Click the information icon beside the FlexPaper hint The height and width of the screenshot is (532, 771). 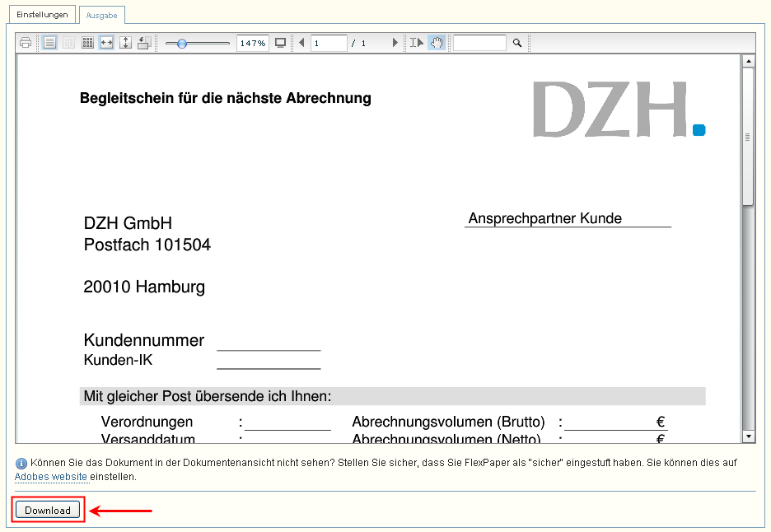21,463
